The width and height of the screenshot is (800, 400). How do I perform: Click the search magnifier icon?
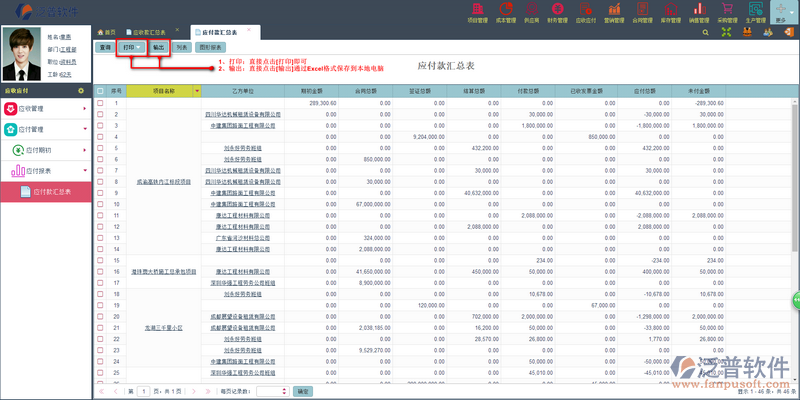coord(705,33)
